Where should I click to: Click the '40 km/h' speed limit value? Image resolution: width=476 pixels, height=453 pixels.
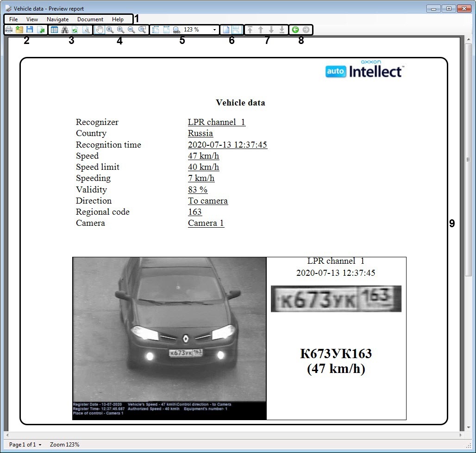pos(203,167)
